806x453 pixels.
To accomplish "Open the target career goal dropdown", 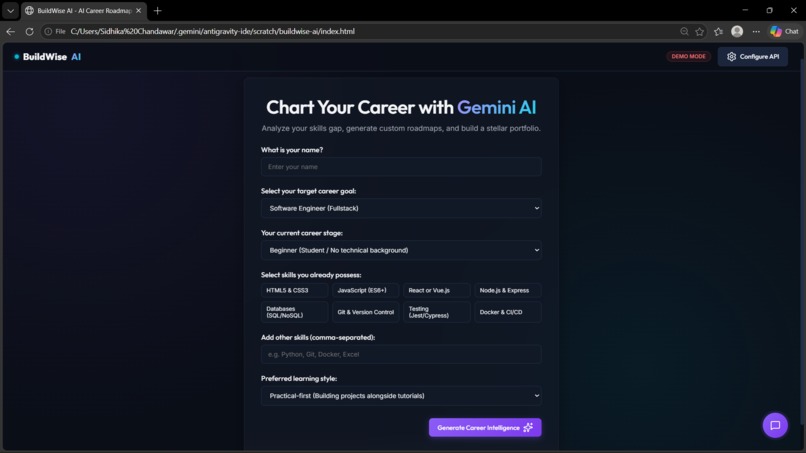I will [x=401, y=208].
